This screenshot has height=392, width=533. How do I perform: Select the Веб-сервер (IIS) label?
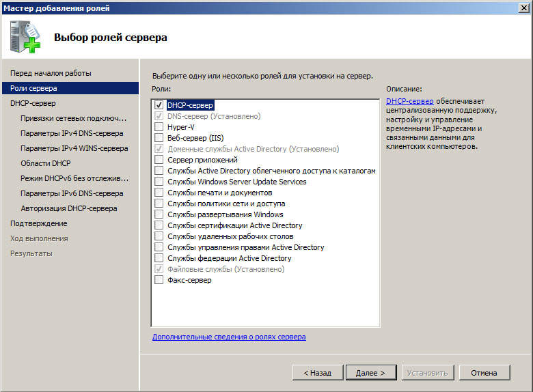195,138
